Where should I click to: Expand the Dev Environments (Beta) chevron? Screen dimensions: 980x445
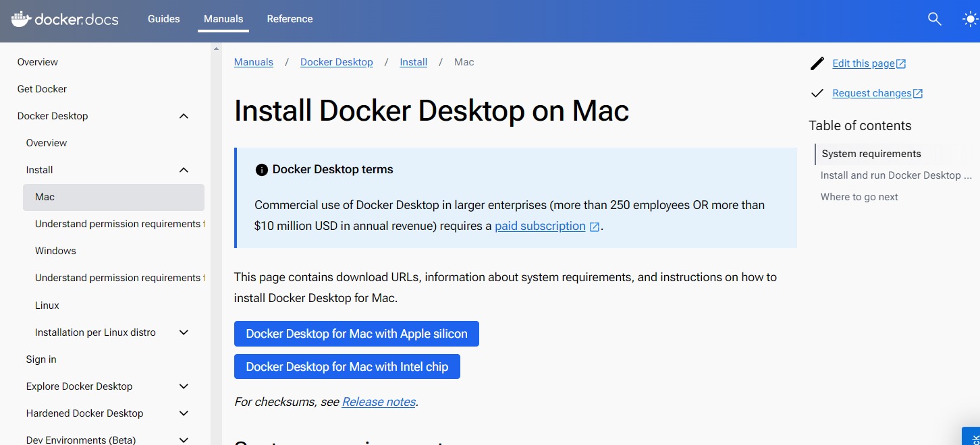pos(184,440)
